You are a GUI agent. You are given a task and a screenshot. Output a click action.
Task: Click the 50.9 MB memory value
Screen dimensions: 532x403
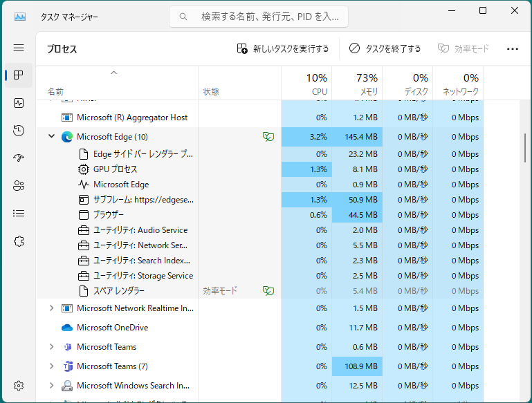[363, 200]
